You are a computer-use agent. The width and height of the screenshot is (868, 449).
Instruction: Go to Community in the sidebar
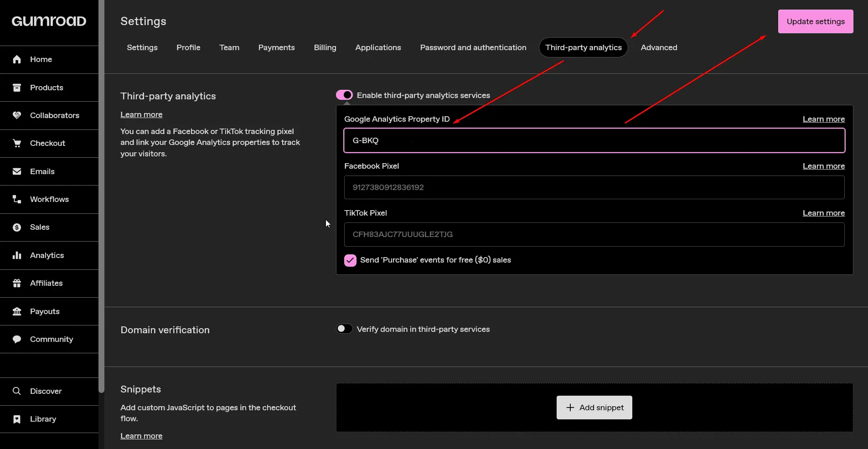(49, 339)
